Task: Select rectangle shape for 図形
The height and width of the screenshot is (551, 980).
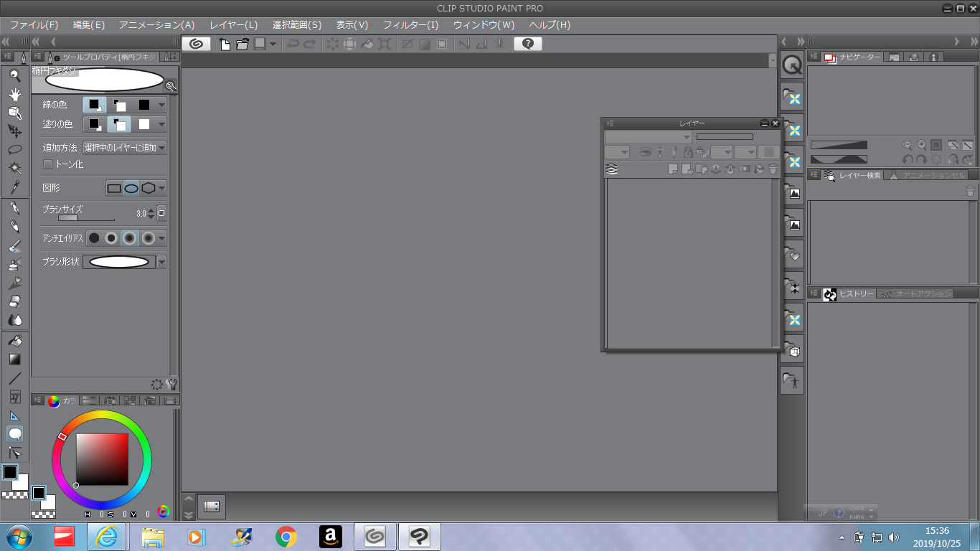Action: click(x=114, y=189)
